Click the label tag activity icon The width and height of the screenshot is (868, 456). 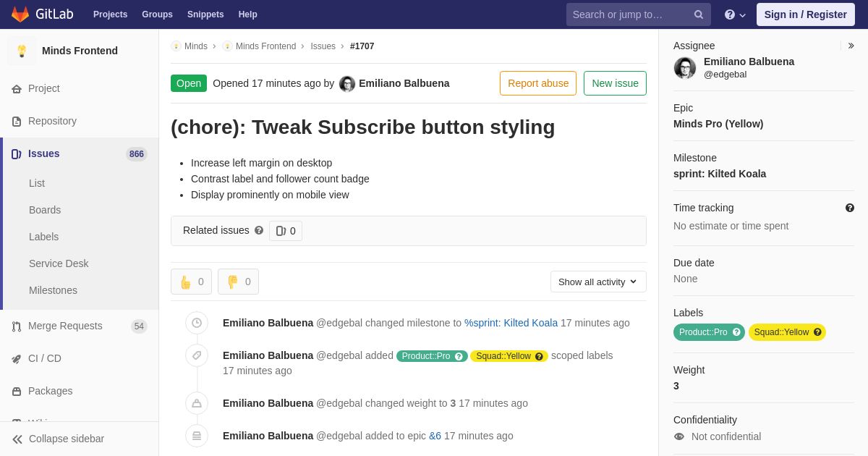tap(197, 355)
